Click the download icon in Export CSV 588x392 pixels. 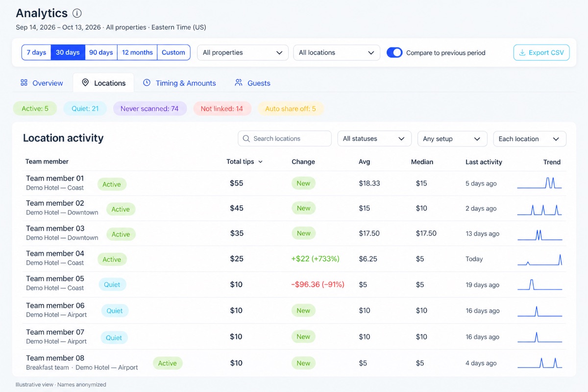522,52
